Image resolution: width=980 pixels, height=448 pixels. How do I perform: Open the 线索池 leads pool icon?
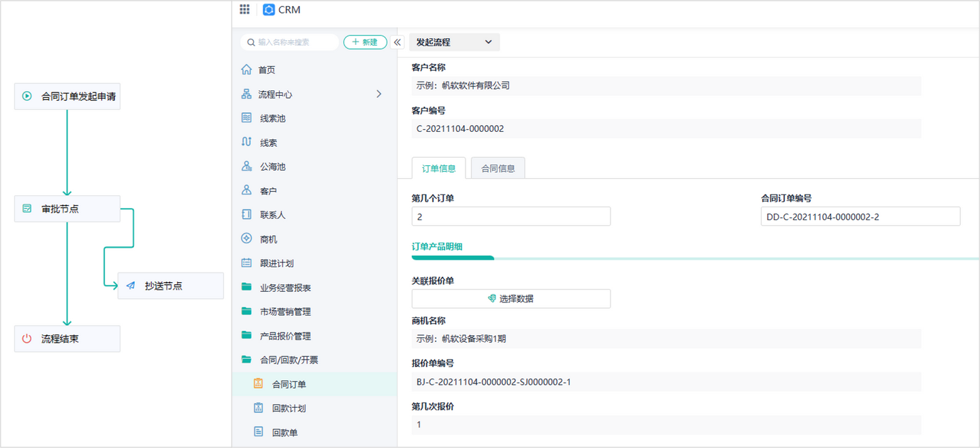tap(246, 118)
